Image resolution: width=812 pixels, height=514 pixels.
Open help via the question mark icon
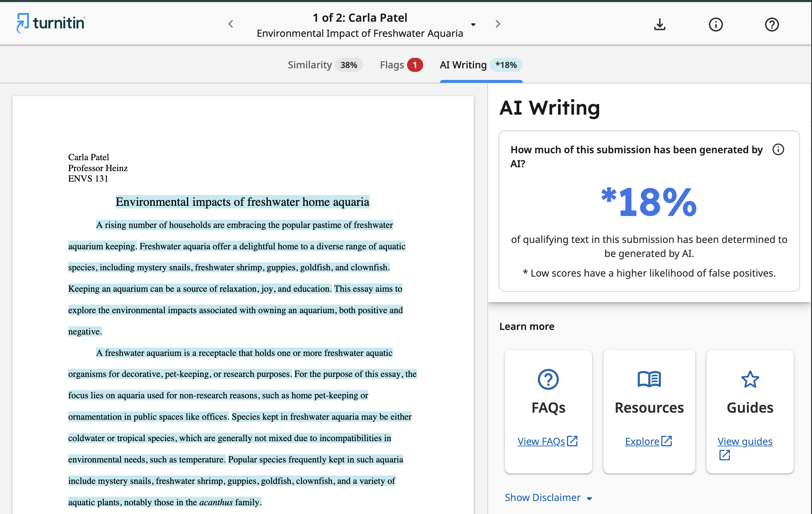(771, 24)
